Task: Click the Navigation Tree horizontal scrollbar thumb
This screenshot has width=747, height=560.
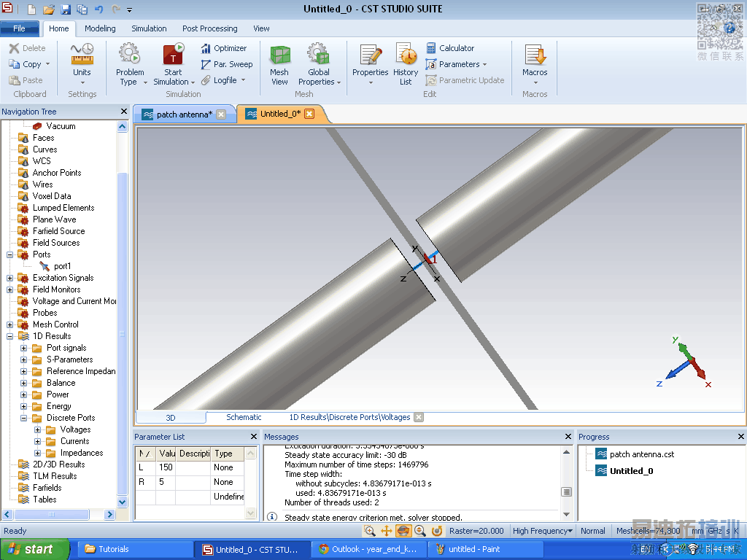Action: coord(52,514)
